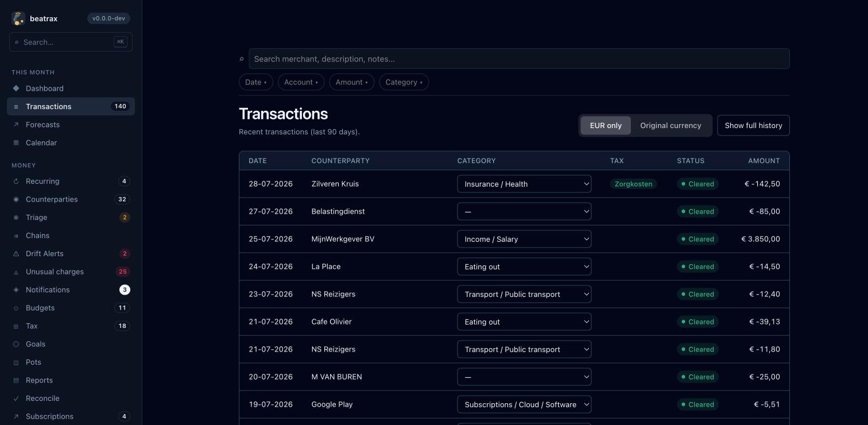Click the DATE column header
The height and width of the screenshot is (425, 868).
[x=258, y=161]
